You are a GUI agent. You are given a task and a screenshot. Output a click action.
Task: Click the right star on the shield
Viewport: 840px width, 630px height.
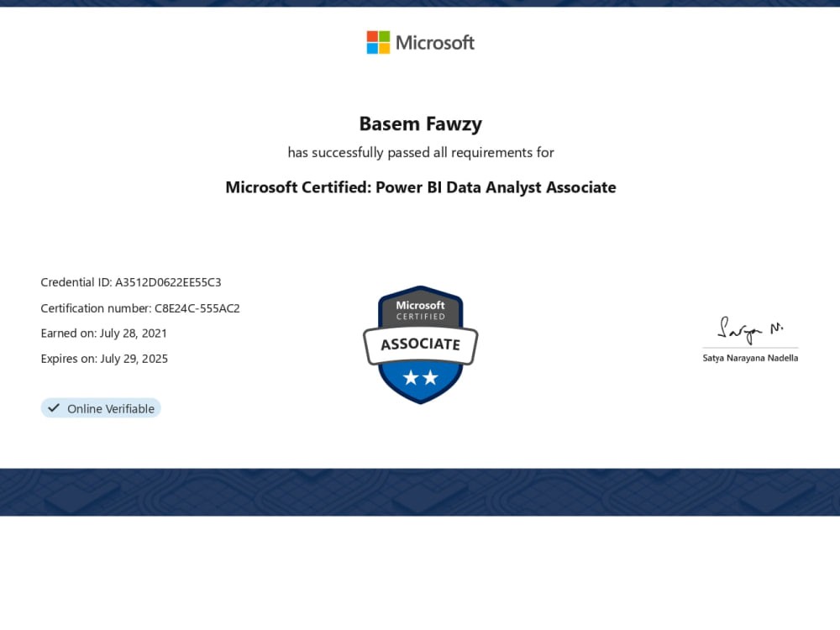point(430,378)
